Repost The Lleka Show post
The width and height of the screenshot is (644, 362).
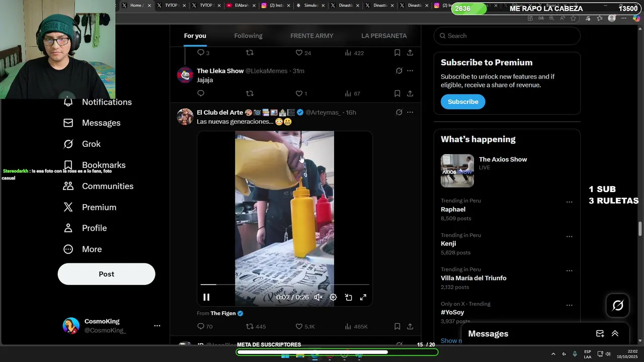[250, 94]
